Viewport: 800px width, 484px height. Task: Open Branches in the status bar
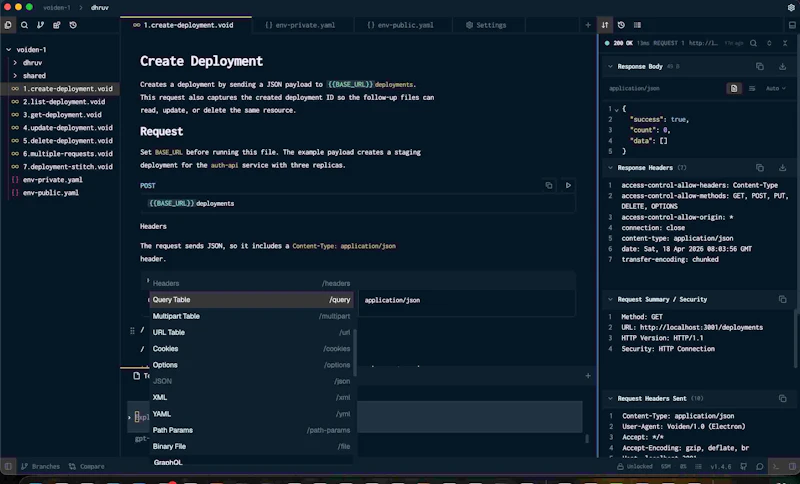[40, 466]
